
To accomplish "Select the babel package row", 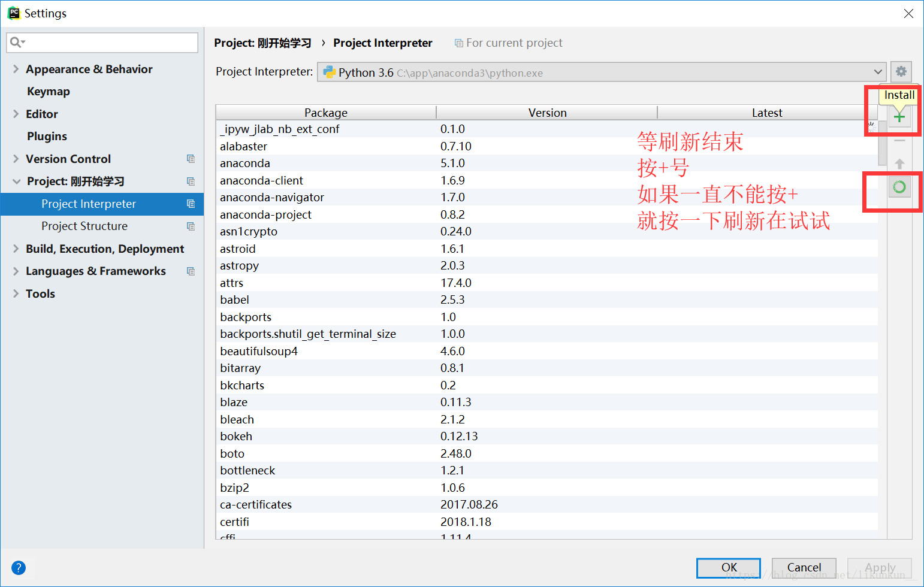I will click(546, 299).
